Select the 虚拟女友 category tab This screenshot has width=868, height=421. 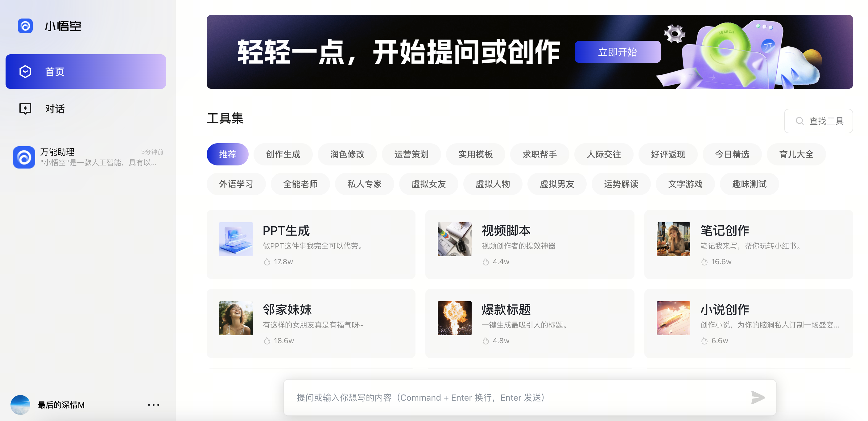pos(428,184)
